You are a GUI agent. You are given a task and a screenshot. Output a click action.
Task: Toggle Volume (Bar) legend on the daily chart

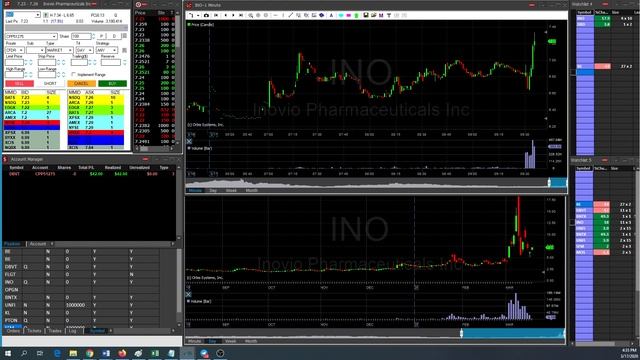200,301
